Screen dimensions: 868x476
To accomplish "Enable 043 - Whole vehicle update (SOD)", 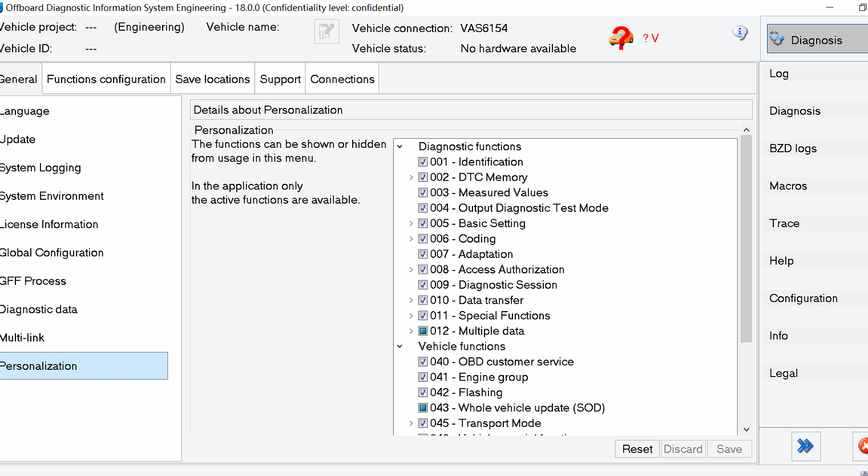I will [422, 408].
